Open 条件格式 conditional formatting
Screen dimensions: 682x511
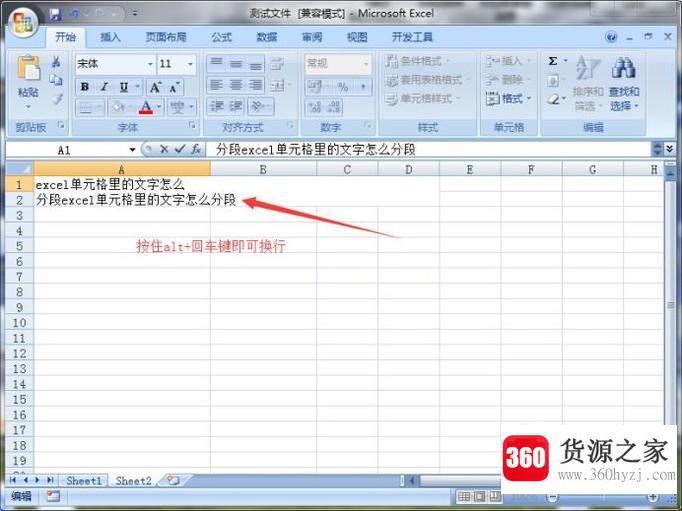(418, 61)
